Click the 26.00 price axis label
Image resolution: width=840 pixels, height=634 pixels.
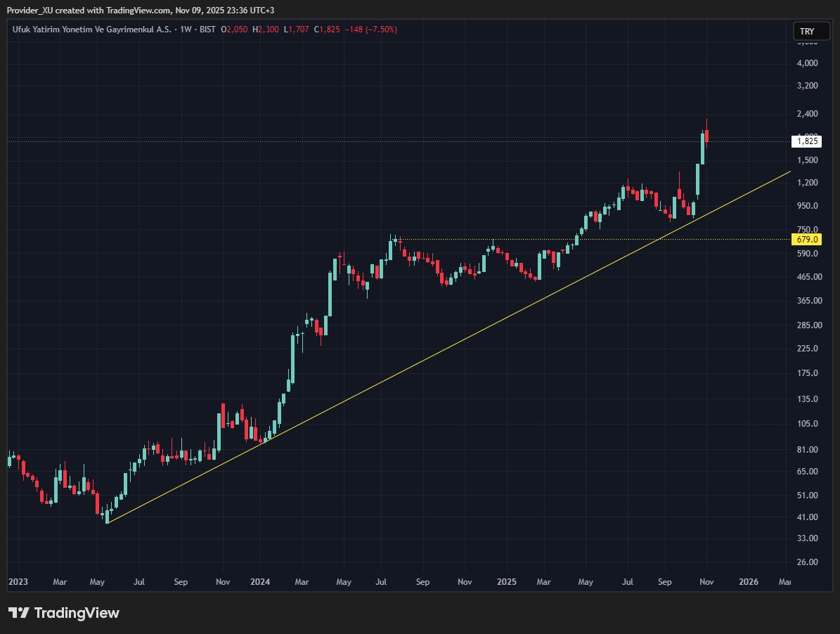click(808, 562)
